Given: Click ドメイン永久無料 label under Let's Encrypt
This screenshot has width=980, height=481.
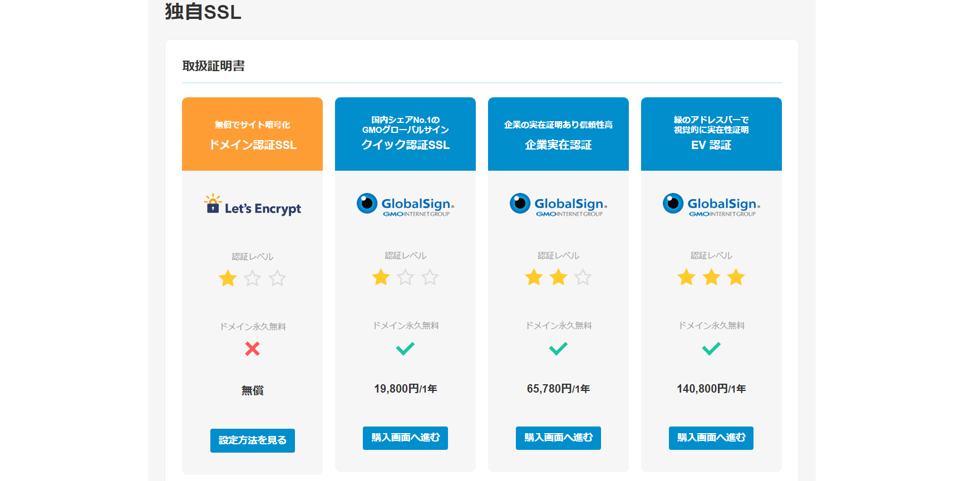Looking at the screenshot, I should 253,326.
